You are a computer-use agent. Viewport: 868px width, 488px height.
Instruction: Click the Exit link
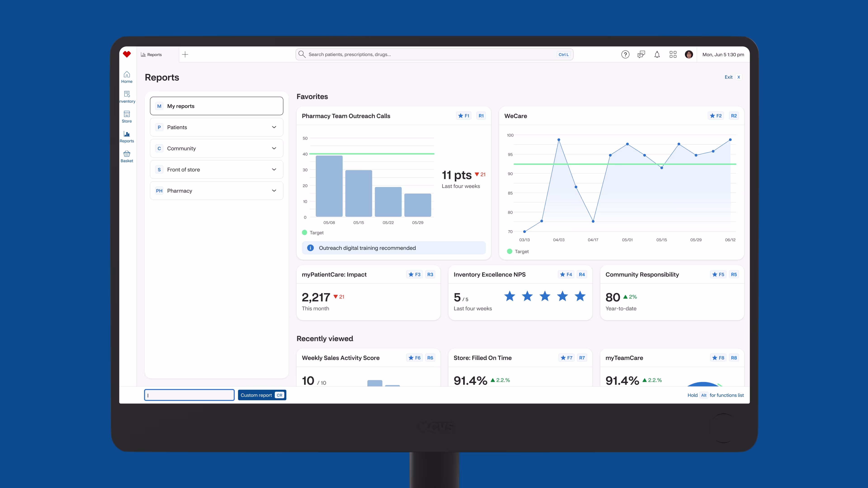point(729,77)
